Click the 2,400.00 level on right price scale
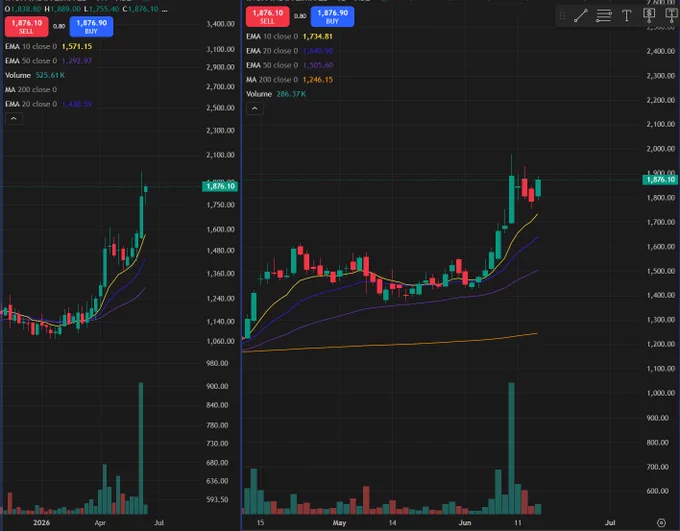The height and width of the screenshot is (531, 680). 661,51
